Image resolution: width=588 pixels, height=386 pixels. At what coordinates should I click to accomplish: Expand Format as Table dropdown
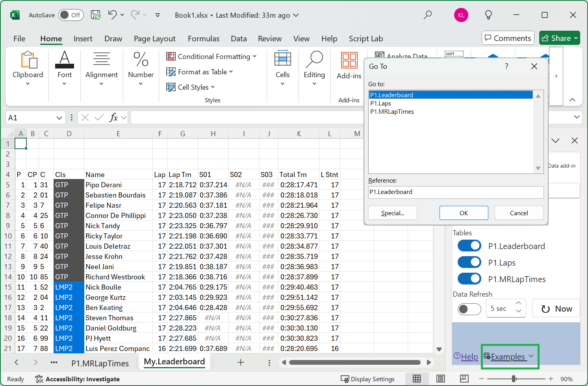(x=231, y=72)
